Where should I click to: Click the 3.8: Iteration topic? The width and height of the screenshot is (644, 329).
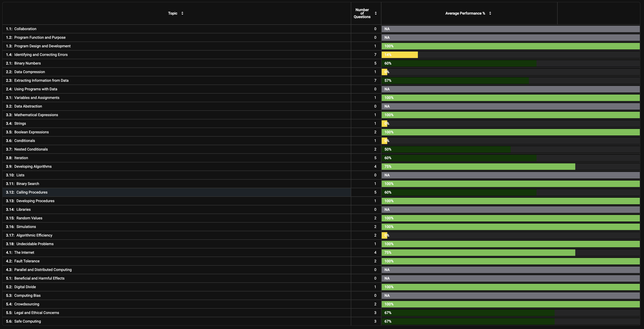[x=17, y=157]
